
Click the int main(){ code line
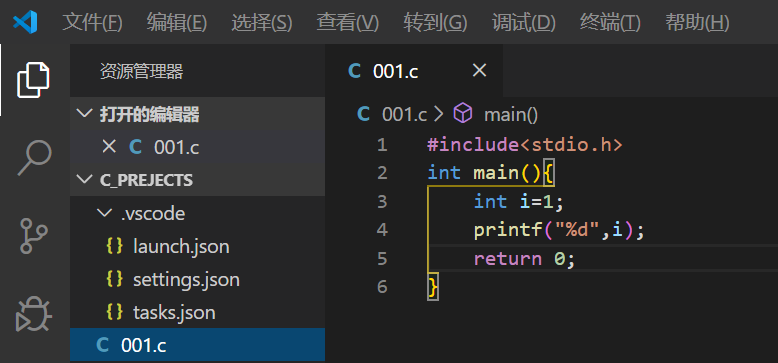pyautogui.click(x=491, y=173)
